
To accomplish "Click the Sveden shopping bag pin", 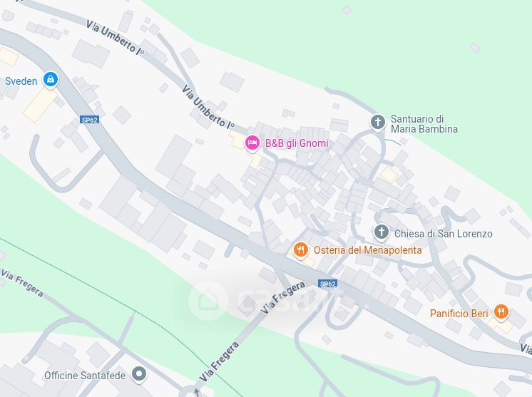I will pyautogui.click(x=51, y=80).
